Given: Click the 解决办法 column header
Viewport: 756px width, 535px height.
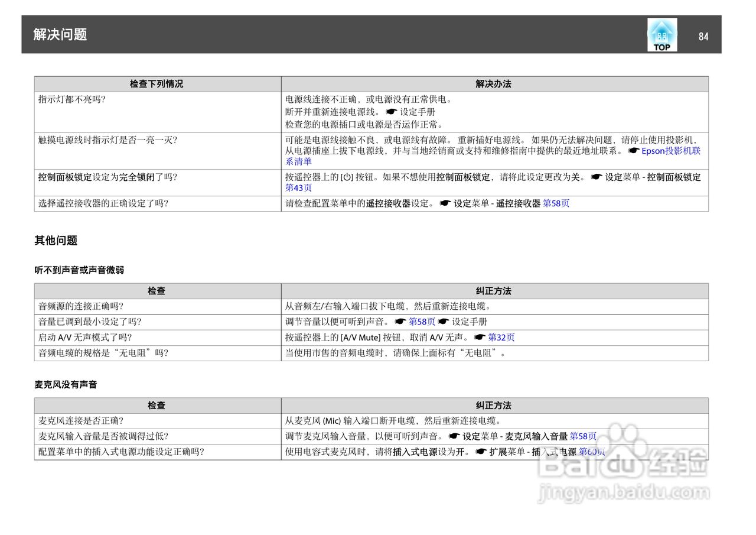Looking at the screenshot, I should [x=494, y=84].
